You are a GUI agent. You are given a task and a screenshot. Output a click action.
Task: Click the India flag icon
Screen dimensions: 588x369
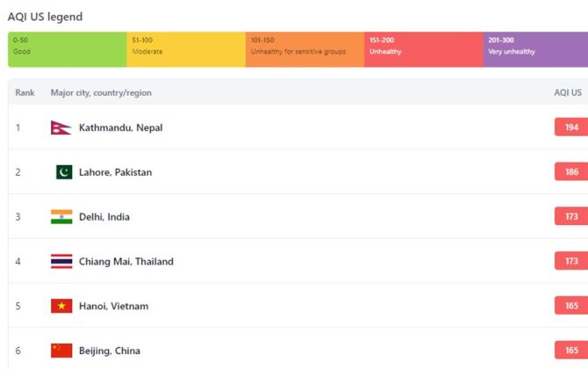click(x=61, y=217)
